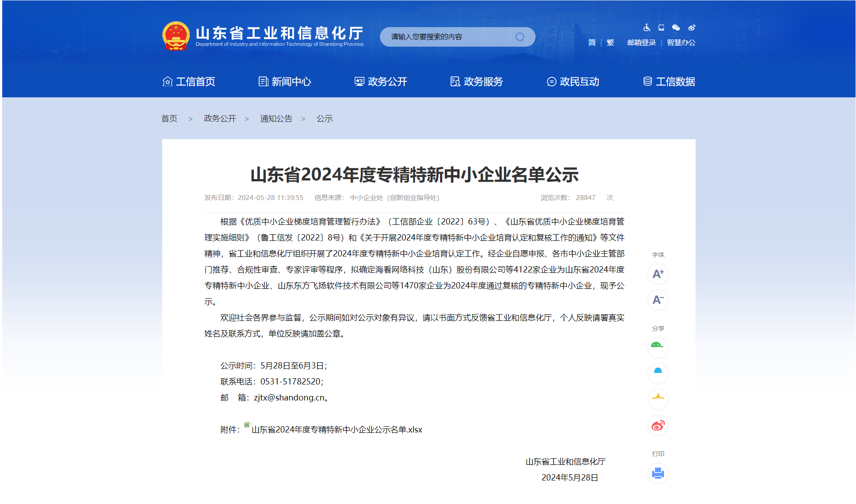Go to 通知公告 breadcrumb
Viewport: 856px width, 504px height.
pos(276,119)
